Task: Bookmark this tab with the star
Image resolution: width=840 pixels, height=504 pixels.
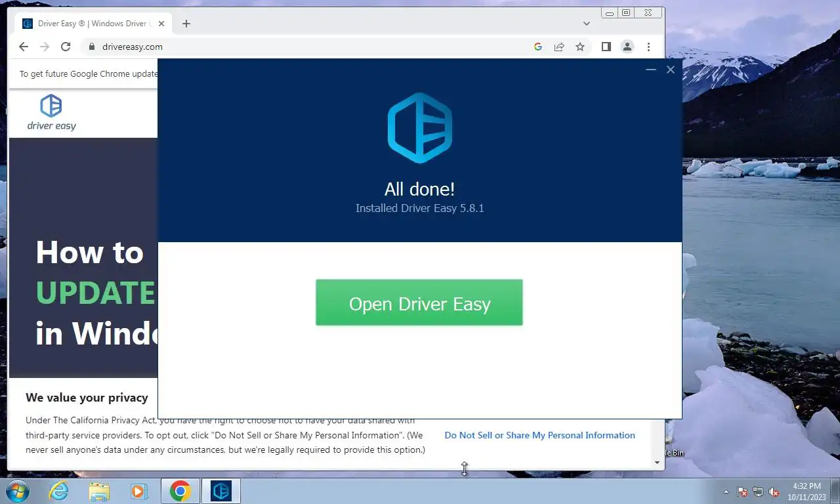Action: coord(580,47)
